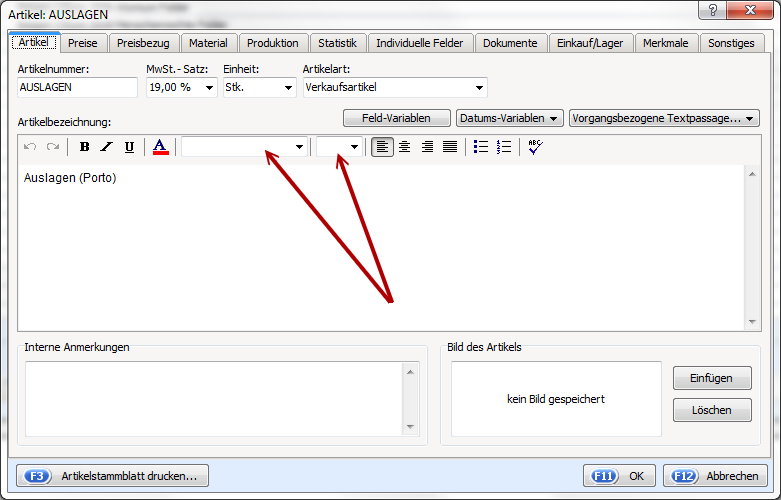Viewport: 781px width, 500px height.
Task: Click the Löschen image button
Action: click(712, 410)
